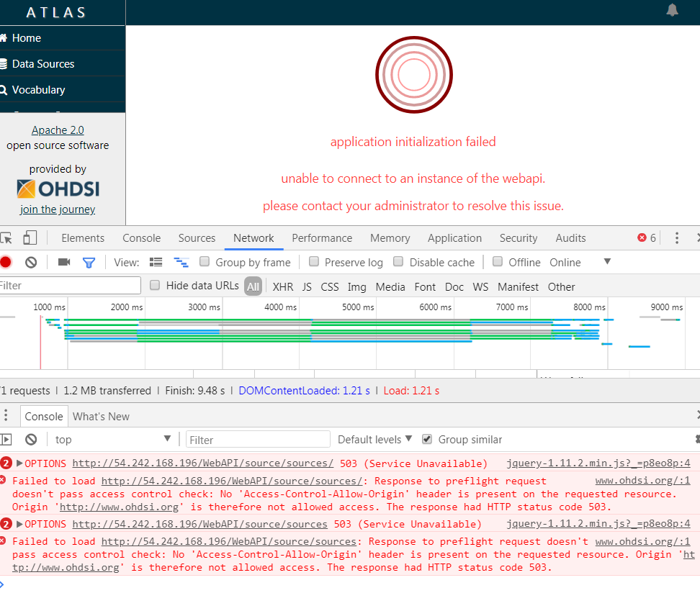Enable the Preserve log checkbox
Screen dimensions: 700x593
coord(314,262)
